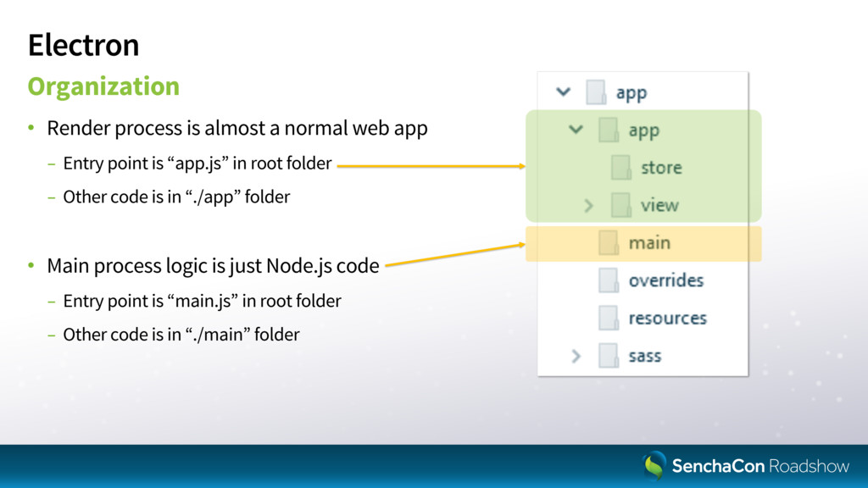
Task: Expand the sass folder chevron
Action: click(576, 356)
